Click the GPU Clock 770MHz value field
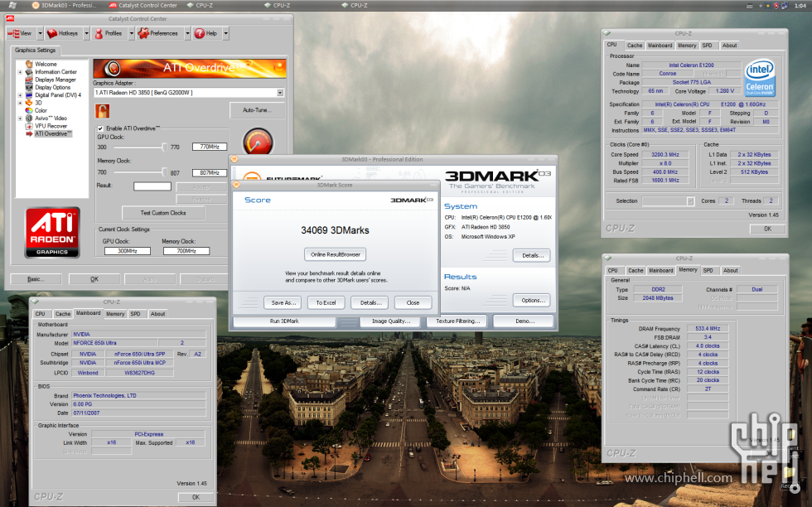This screenshot has height=507, width=812. click(209, 147)
